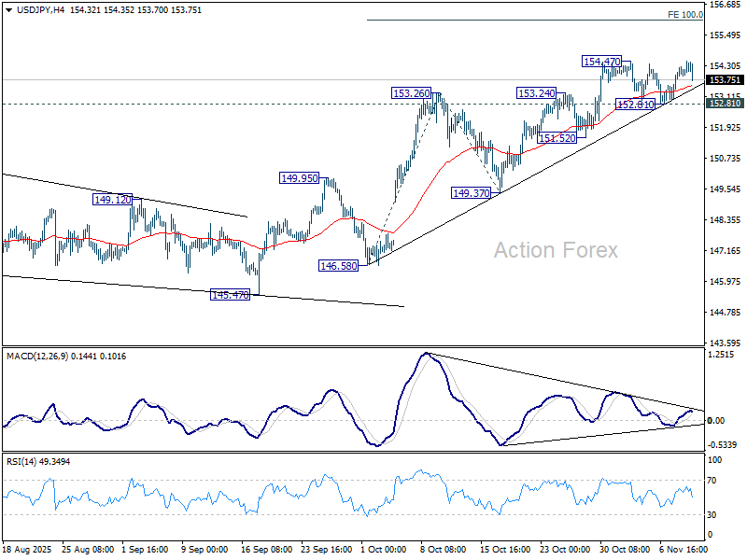The height and width of the screenshot is (560, 747).
Task: Select the FE 100.0 level label
Action: (x=685, y=15)
